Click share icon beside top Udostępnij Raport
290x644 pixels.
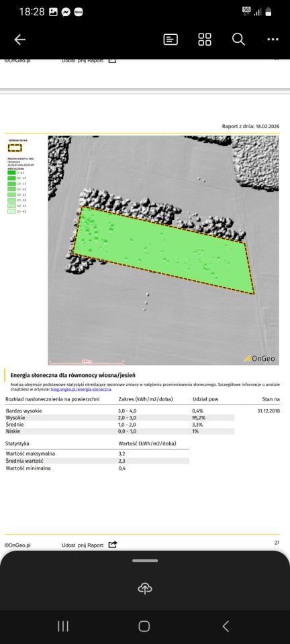(x=113, y=60)
